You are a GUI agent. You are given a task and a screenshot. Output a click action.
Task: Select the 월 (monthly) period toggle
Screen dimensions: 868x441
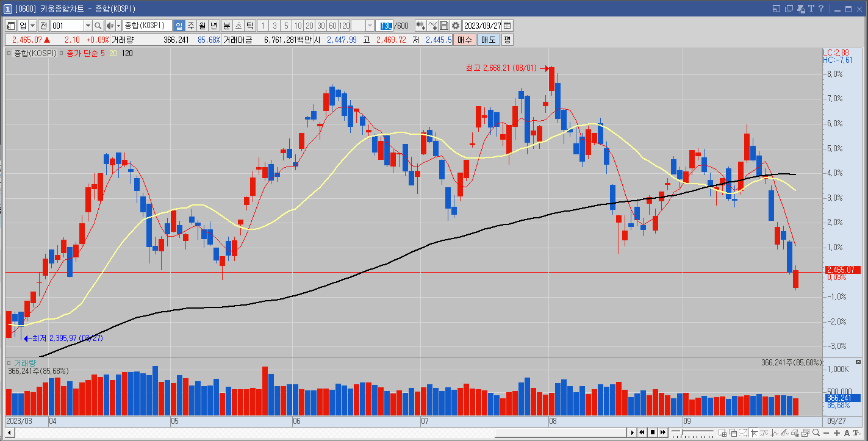pos(202,26)
